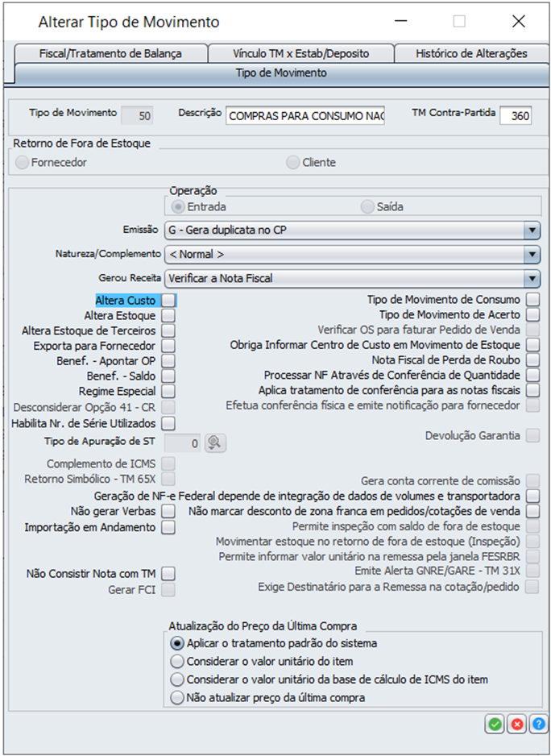This screenshot has height=756, width=551.
Task: Choose Considerar o valor unitário do item
Action: 177,662
